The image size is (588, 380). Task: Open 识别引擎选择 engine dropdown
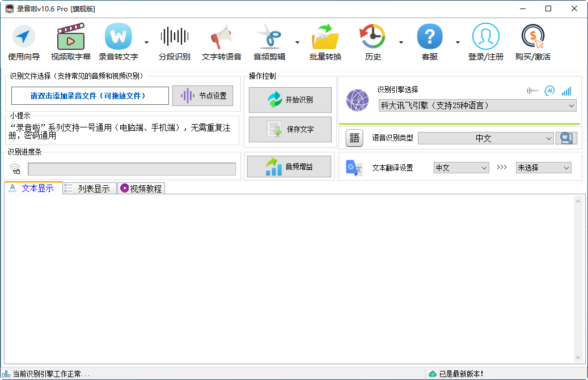477,105
